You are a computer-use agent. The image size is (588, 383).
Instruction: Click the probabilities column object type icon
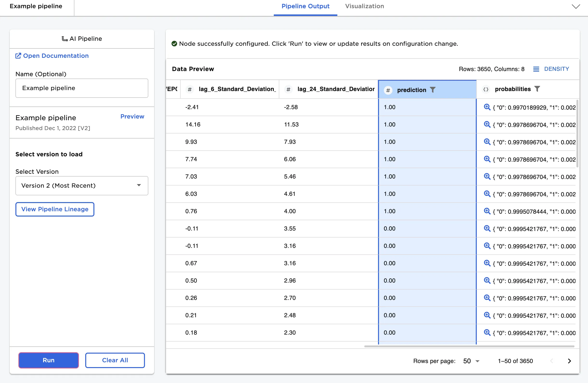click(x=486, y=89)
